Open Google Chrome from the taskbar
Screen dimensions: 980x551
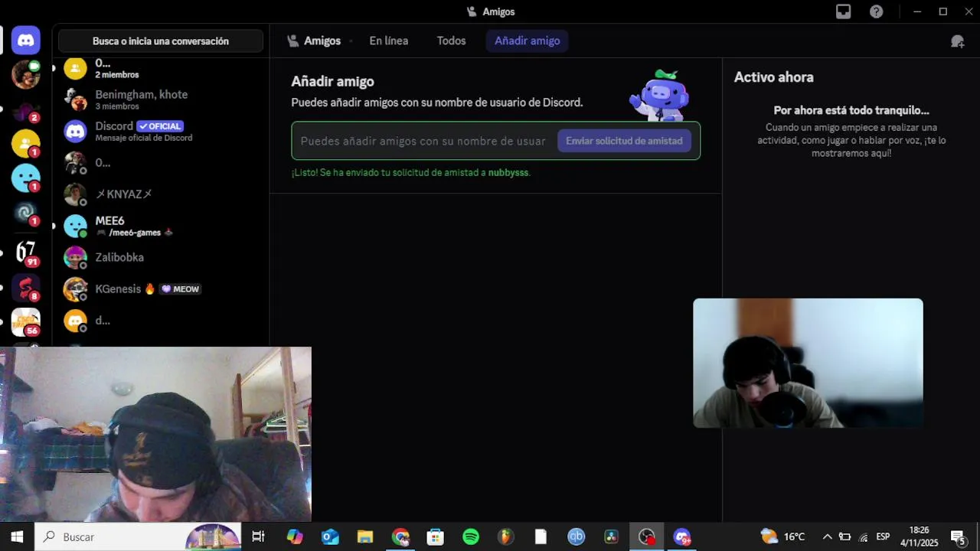[x=400, y=536]
